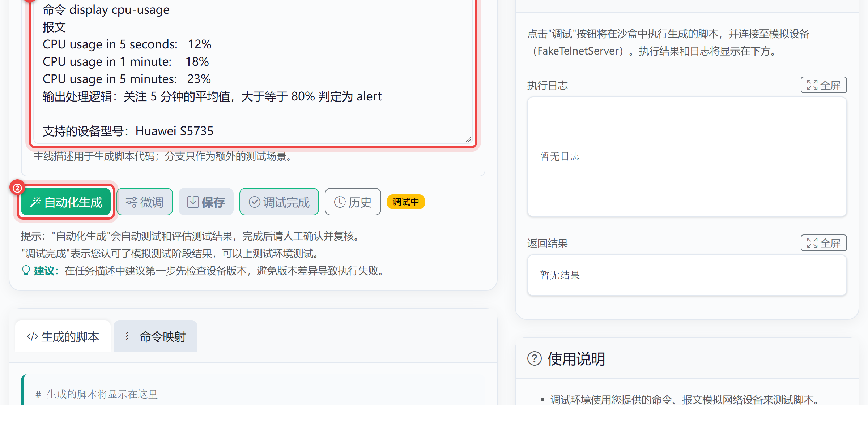Click the line CPU usage in 5 minutes: 23%
Screen dimensions: 868x448
pyautogui.click(x=127, y=79)
